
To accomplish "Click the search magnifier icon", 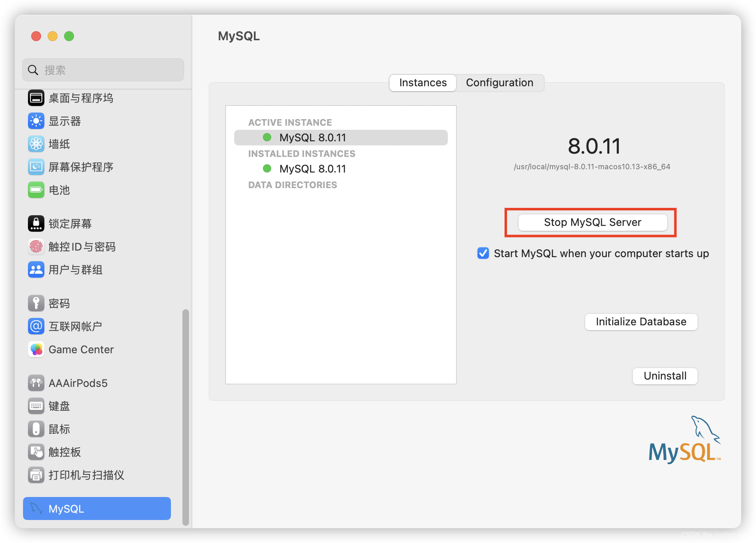I will tap(33, 70).
